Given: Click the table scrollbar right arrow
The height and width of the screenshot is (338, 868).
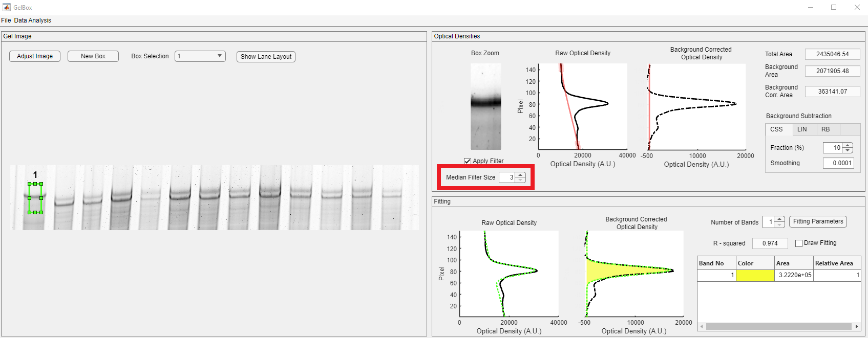Looking at the screenshot, I should [857, 326].
